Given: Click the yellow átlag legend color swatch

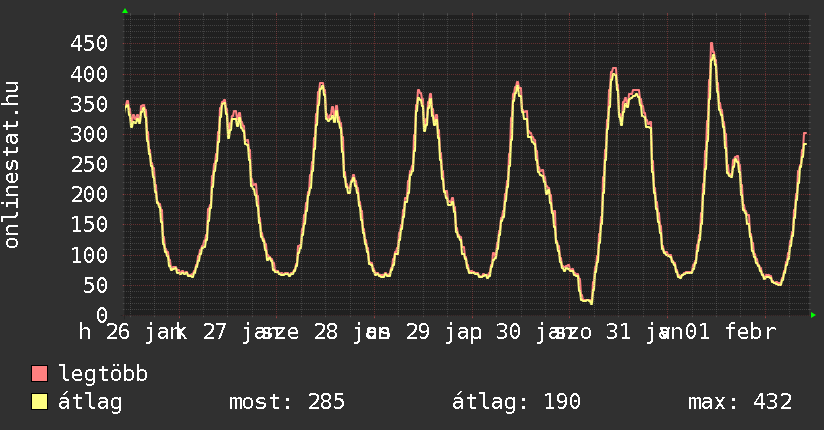Looking at the screenshot, I should [40, 403].
